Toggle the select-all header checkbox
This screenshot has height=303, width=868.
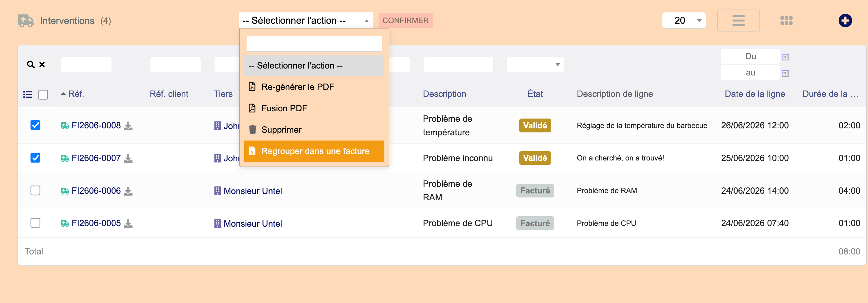pyautogui.click(x=43, y=95)
